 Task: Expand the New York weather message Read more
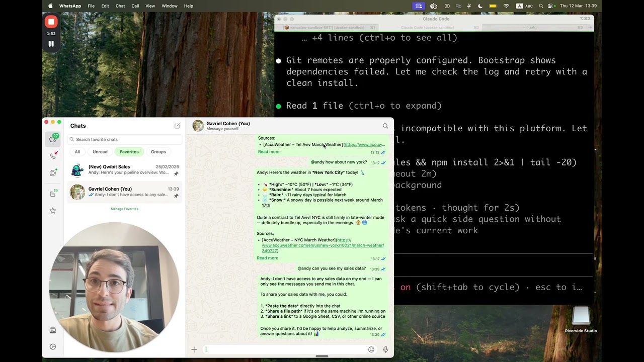pos(267,258)
